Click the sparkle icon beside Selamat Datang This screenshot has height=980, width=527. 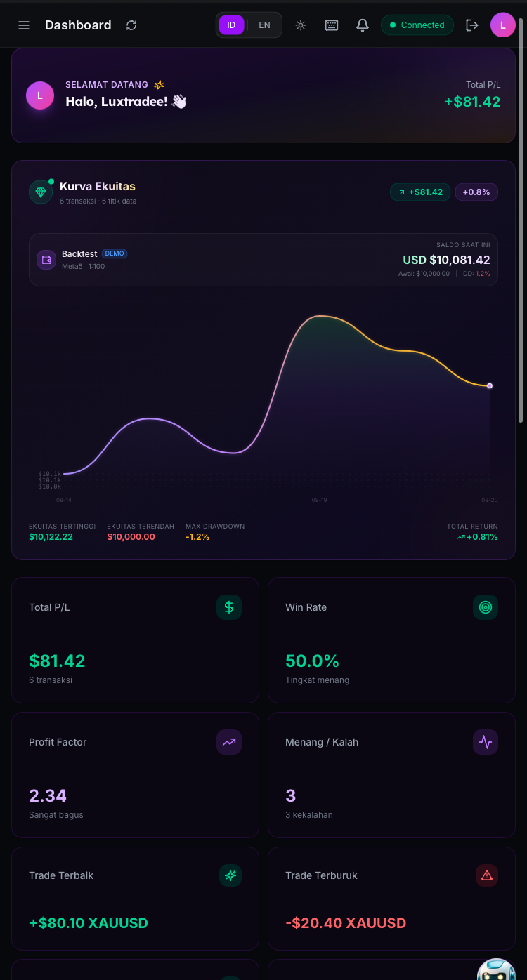tap(160, 85)
